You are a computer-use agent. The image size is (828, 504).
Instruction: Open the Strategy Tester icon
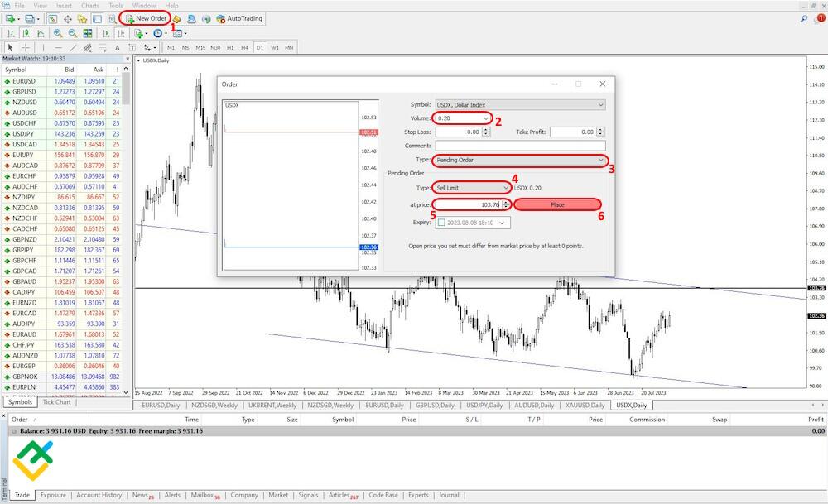click(112, 18)
